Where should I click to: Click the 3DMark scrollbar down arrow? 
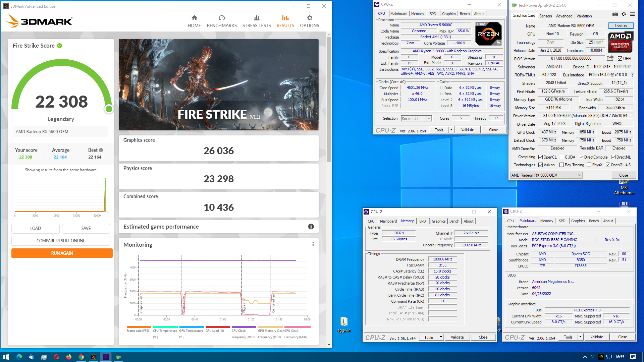[329, 345]
